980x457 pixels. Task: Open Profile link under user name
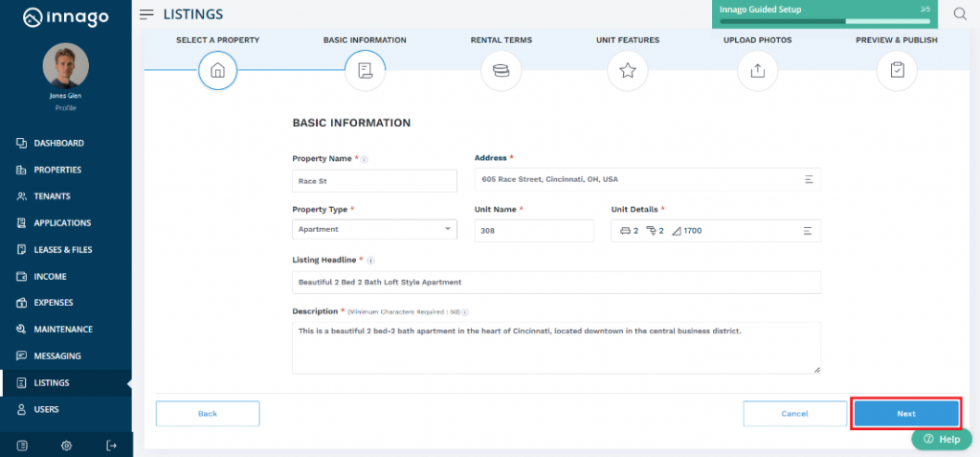click(x=66, y=107)
